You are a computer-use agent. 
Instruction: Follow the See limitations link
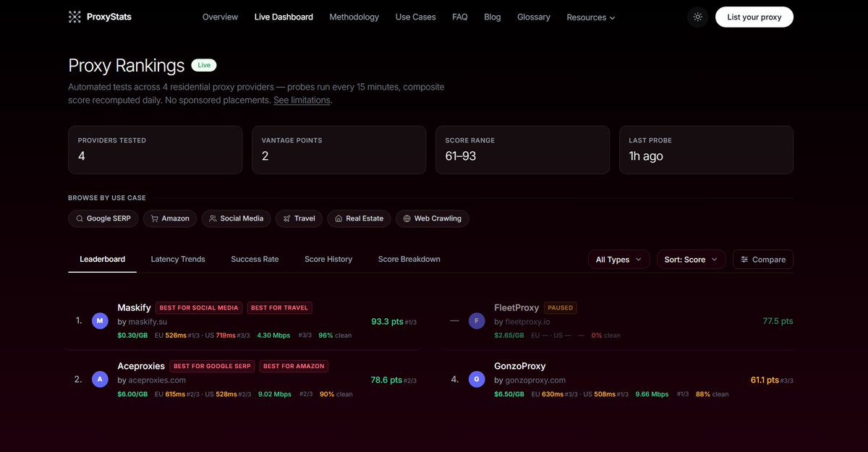point(302,101)
